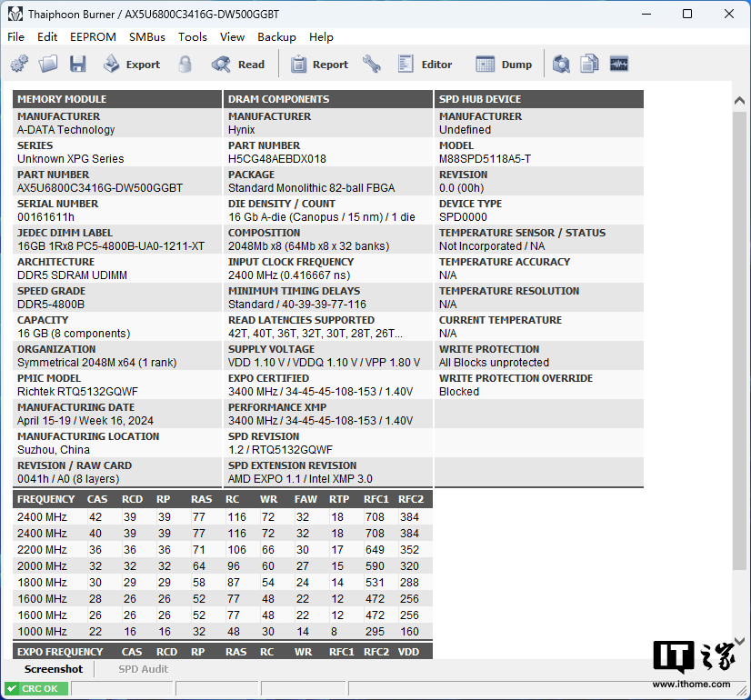The width and height of the screenshot is (751, 700).
Task: Open the Editor toolbar button
Action: click(425, 65)
